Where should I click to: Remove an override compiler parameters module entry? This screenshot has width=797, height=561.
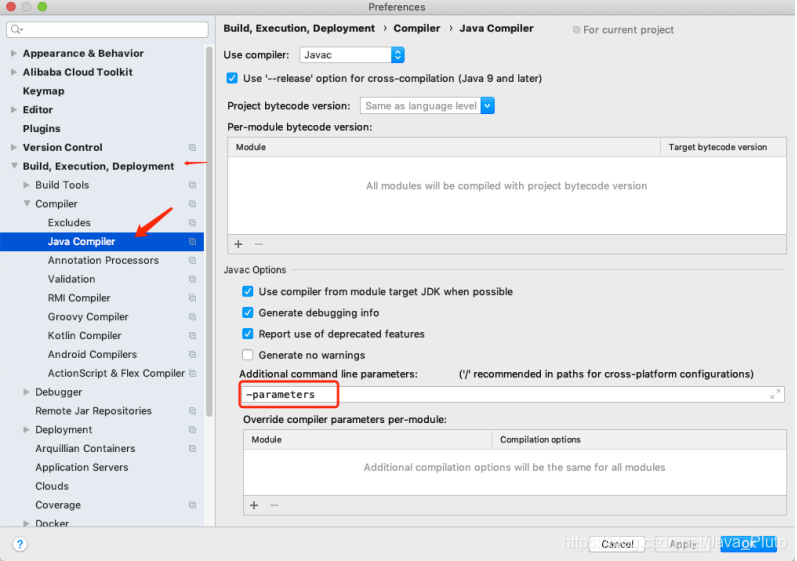274,505
